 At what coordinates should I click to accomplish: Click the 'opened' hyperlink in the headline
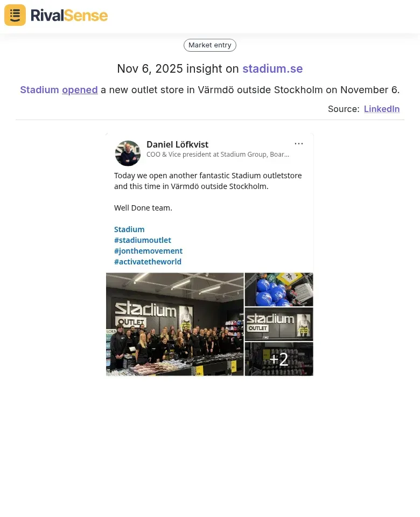(x=80, y=90)
